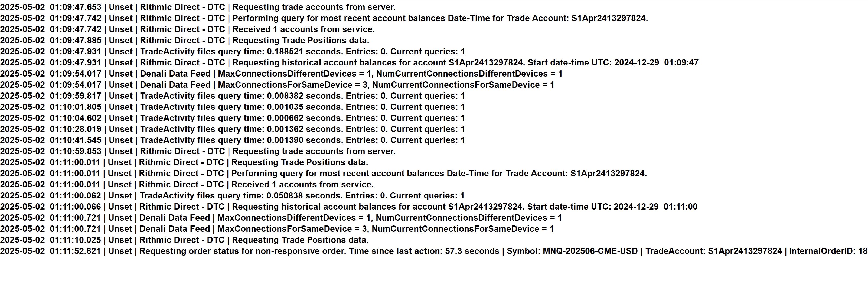Click the 01:11:10.025 Trade Positions request
Image resolution: width=868 pixels, height=292 pixels.
(184, 240)
